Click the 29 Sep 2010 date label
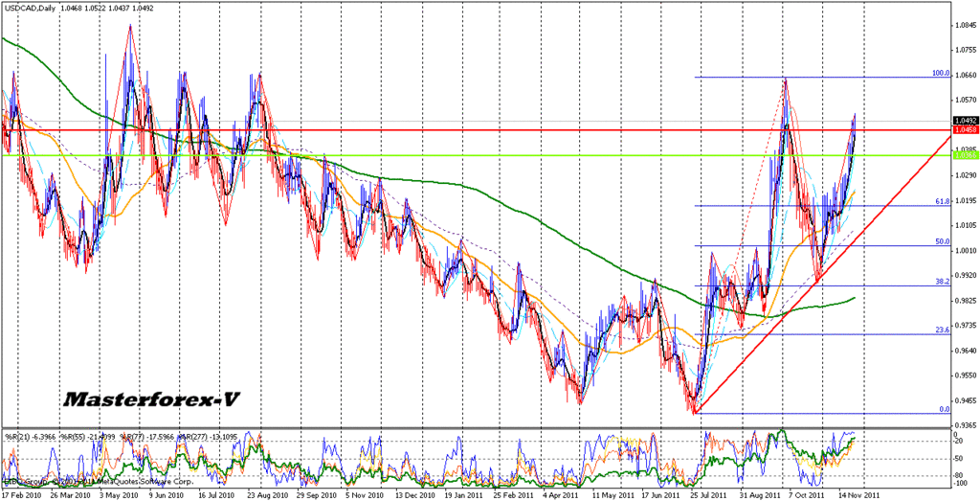 316,494
